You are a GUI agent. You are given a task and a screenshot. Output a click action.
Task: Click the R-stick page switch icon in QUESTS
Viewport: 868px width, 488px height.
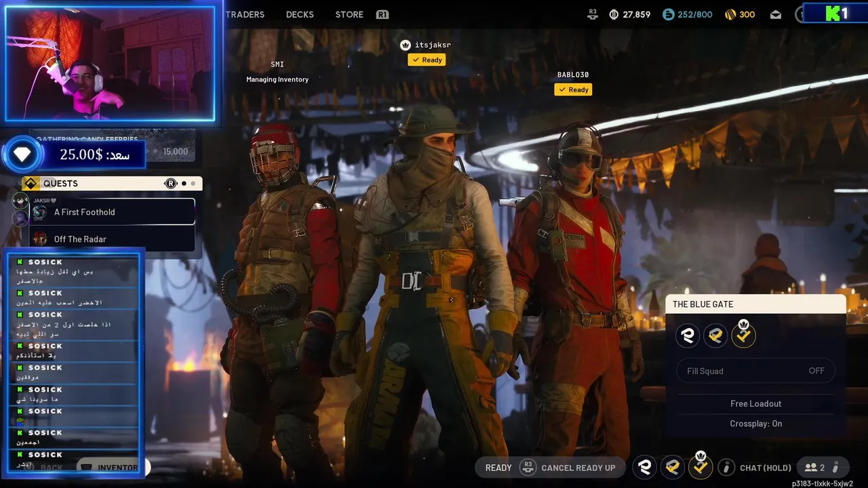(x=171, y=183)
